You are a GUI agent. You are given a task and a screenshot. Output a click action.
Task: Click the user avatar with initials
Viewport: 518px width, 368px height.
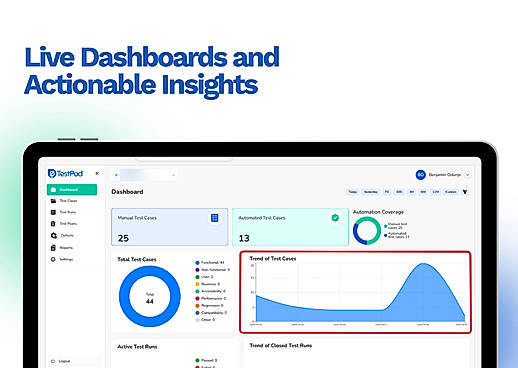pyautogui.click(x=421, y=174)
